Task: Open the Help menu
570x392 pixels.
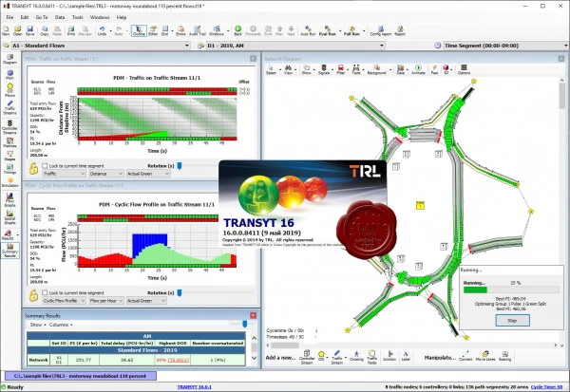Action: [122, 17]
